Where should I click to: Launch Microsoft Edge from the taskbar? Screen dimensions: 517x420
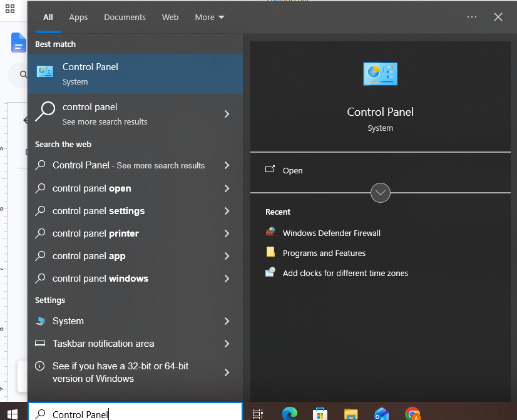tap(290, 413)
